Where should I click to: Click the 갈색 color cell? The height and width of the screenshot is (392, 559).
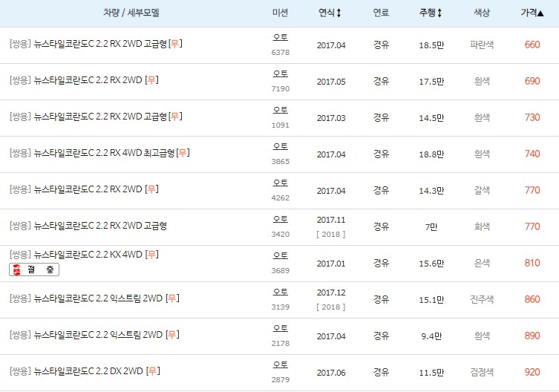click(x=482, y=191)
